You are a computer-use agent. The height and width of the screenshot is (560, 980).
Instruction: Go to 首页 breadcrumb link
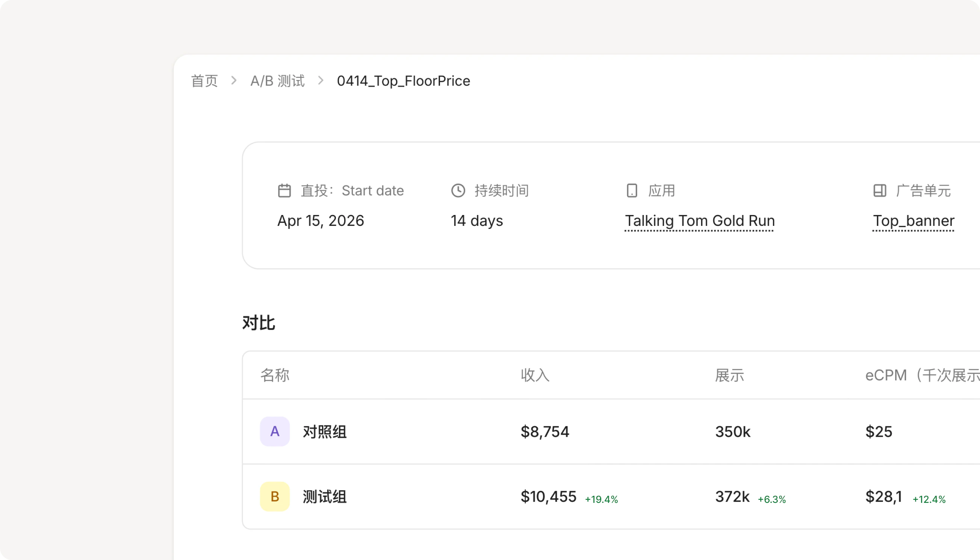[204, 81]
